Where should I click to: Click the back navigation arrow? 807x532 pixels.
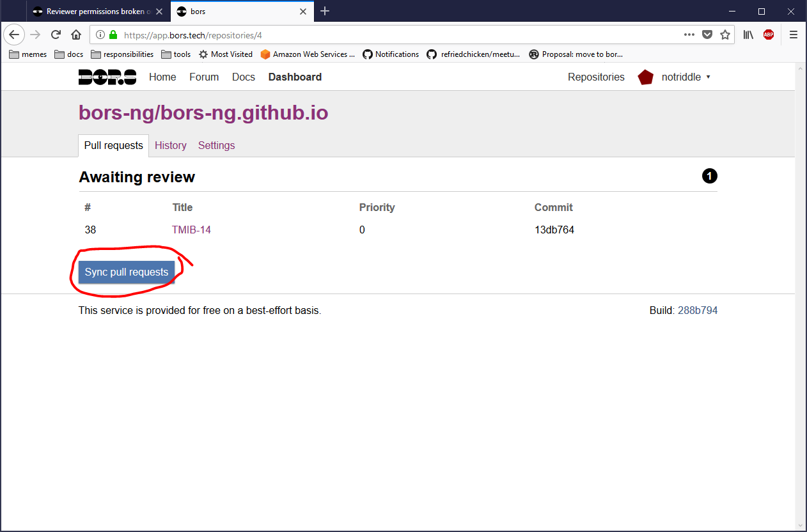(15, 35)
